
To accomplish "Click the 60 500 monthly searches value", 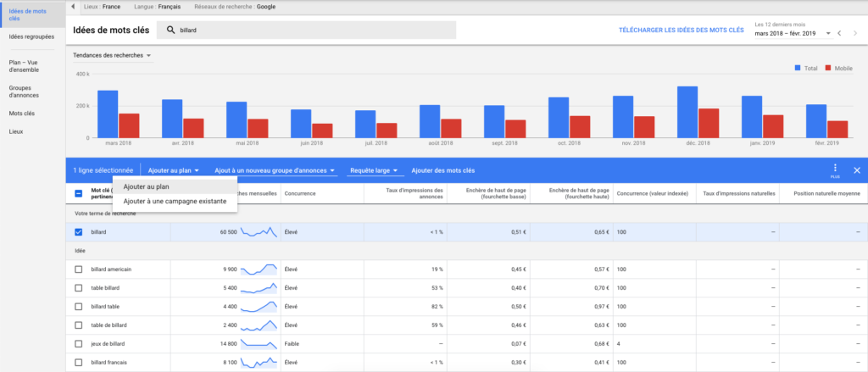I will 228,232.
